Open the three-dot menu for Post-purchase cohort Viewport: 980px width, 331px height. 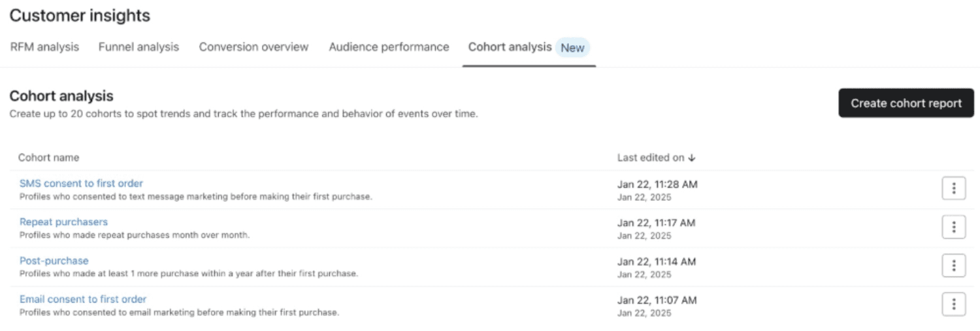[954, 266]
